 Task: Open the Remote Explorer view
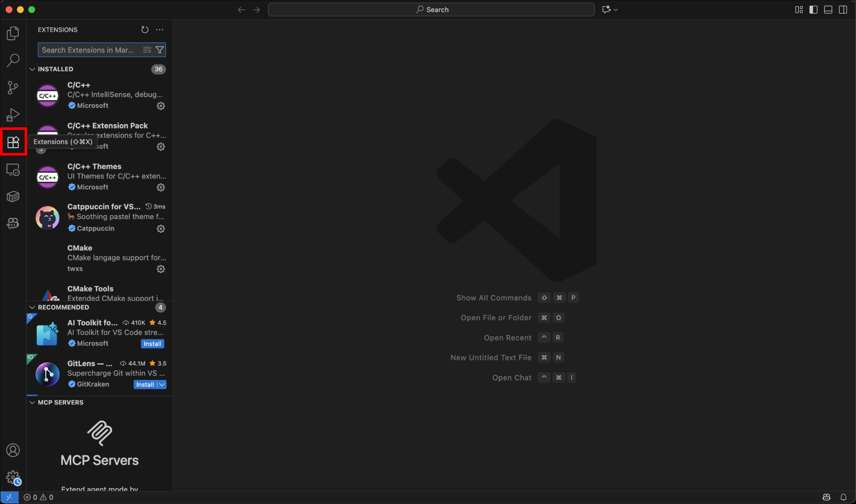(x=13, y=170)
